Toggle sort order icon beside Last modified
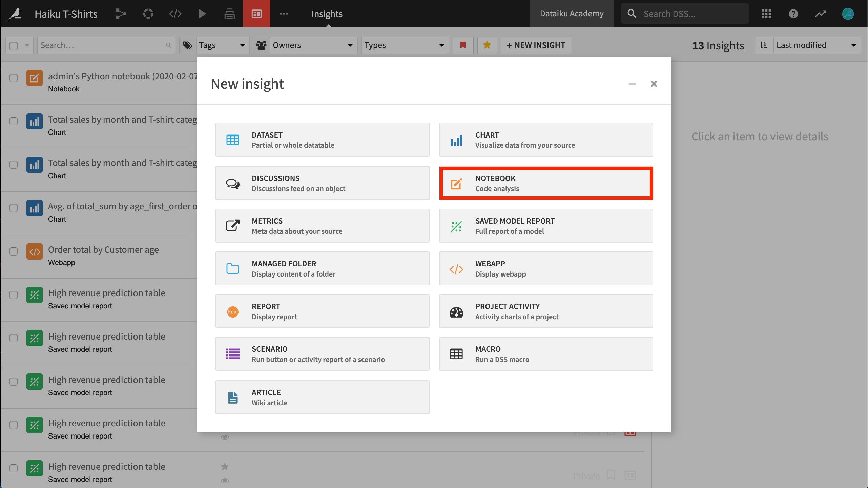 click(x=764, y=45)
